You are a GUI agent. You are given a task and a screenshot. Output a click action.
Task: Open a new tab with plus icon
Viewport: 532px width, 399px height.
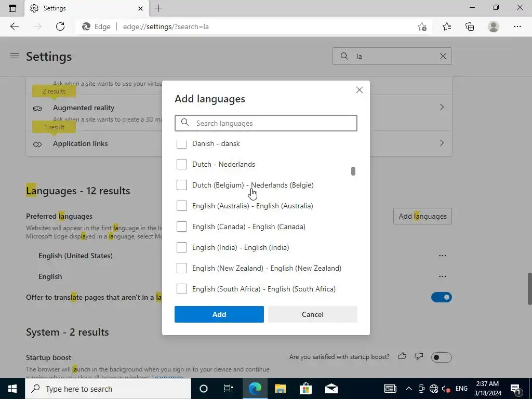point(158,8)
